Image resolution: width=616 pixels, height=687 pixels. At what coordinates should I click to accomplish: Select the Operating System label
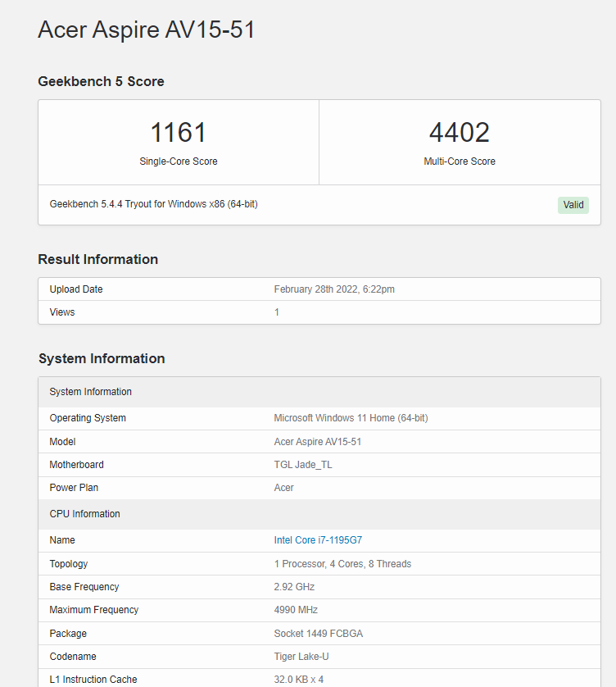pos(88,418)
